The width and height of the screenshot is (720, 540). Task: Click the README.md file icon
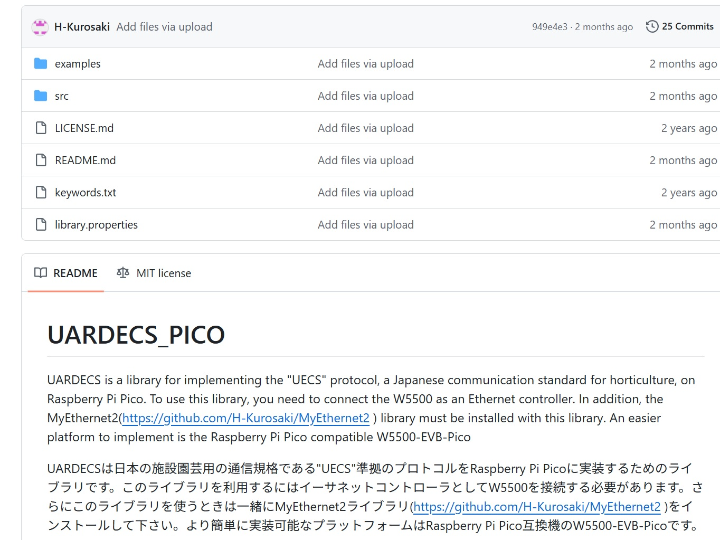[41, 160]
